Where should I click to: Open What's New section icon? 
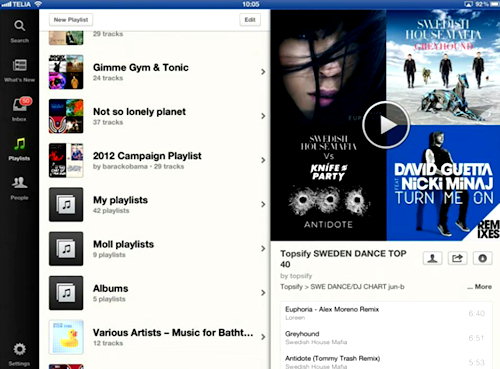(x=20, y=65)
